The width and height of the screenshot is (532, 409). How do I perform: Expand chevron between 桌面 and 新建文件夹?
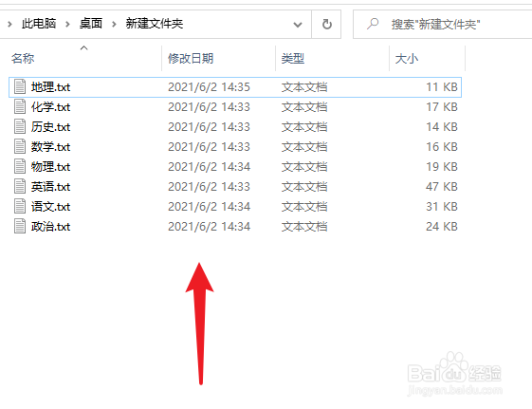tap(114, 24)
